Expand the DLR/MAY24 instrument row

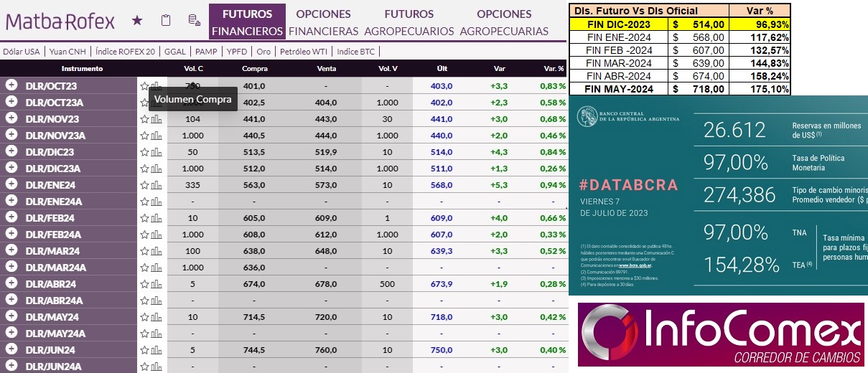point(11,316)
